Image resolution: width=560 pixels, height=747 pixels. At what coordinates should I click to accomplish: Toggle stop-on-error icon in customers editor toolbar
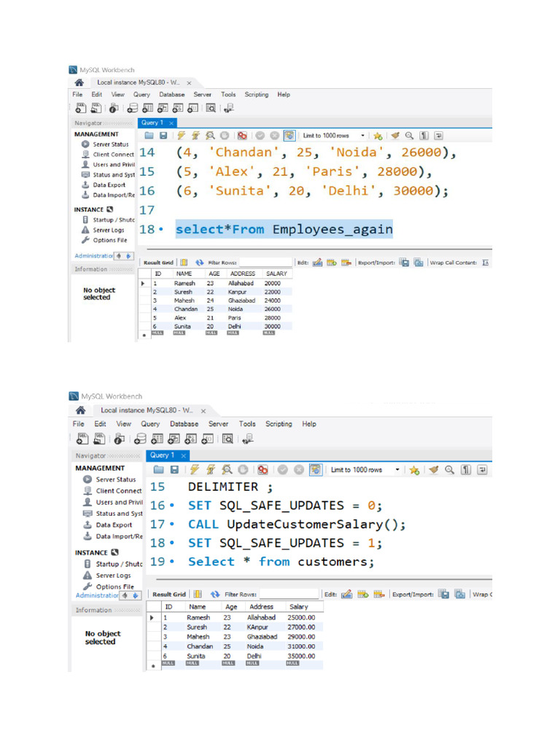click(x=262, y=471)
